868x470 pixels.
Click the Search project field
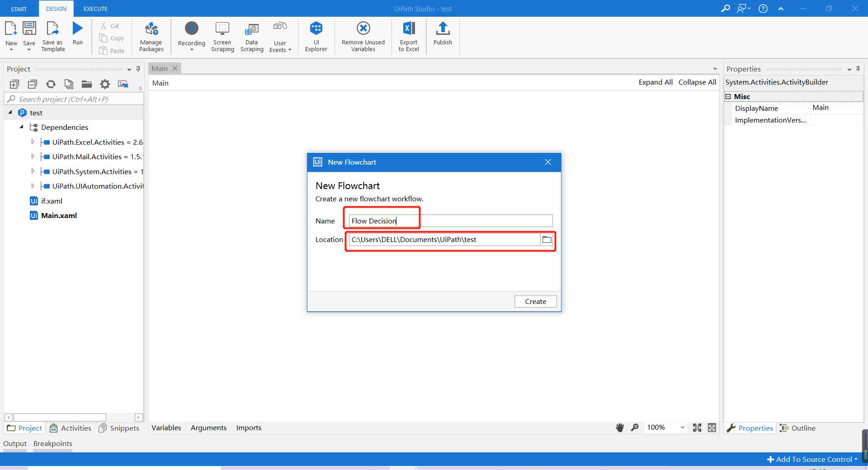74,99
